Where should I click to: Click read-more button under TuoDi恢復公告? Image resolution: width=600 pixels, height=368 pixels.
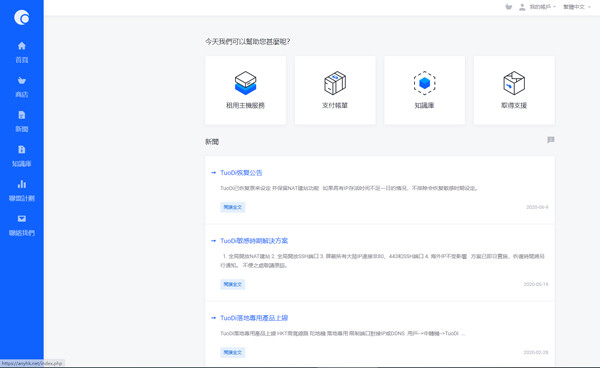(233, 207)
